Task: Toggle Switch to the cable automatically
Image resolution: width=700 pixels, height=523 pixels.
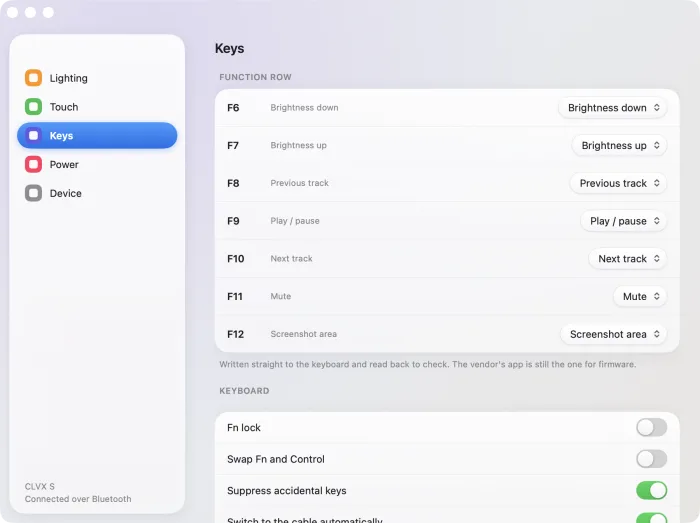Action: coord(651,519)
